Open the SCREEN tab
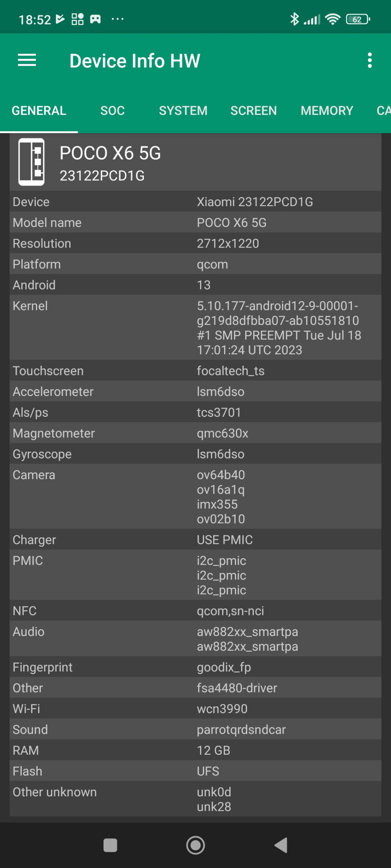Image resolution: width=391 pixels, height=868 pixels. click(x=254, y=111)
